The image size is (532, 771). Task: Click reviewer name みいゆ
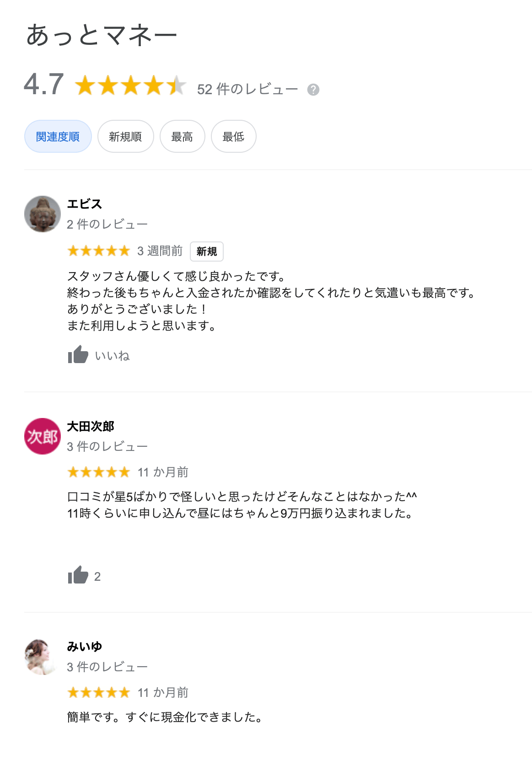(x=85, y=647)
